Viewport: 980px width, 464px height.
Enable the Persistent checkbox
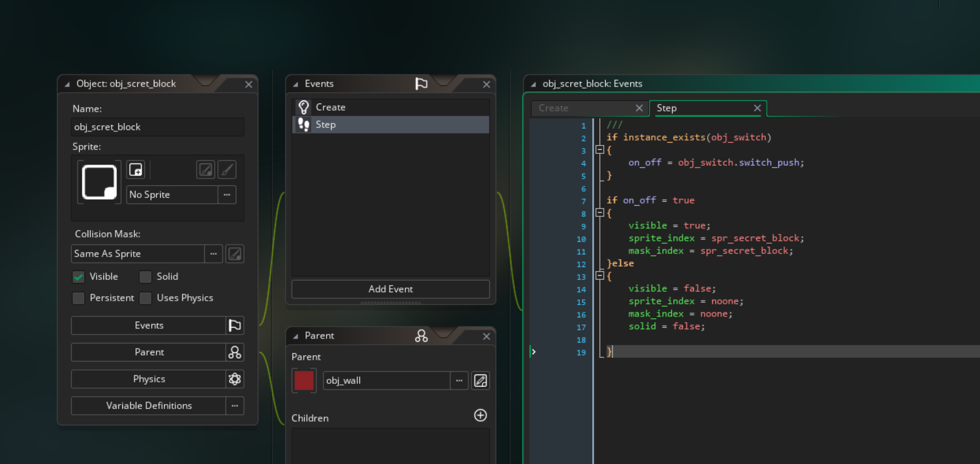pos(78,298)
